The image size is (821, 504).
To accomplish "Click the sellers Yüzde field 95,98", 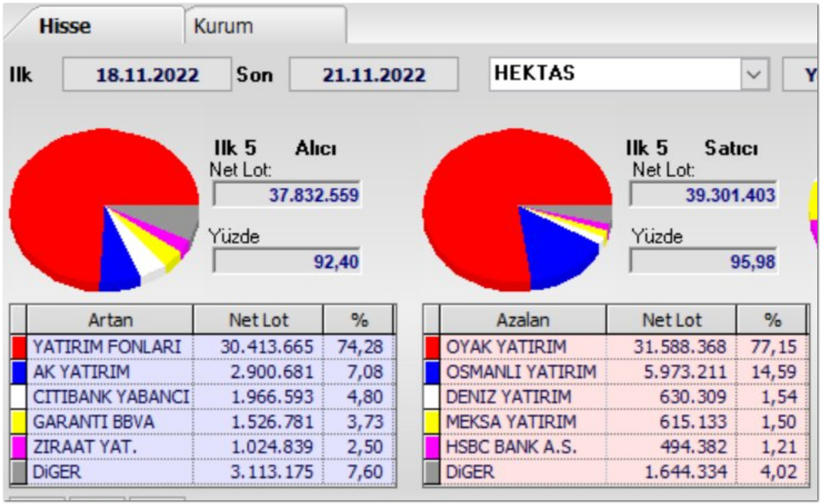I will coord(703,261).
